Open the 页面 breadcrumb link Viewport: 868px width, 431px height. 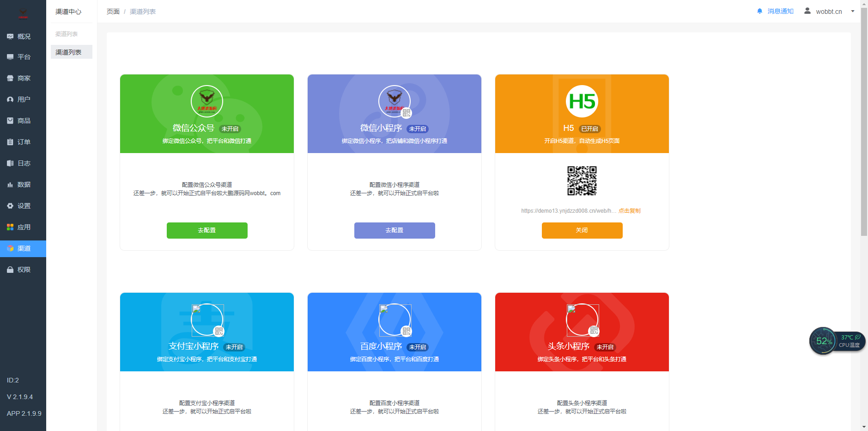(x=113, y=11)
